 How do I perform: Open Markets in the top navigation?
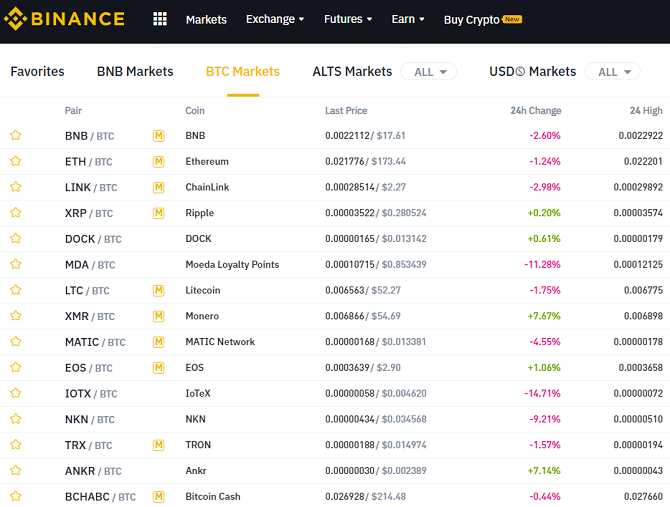206,20
